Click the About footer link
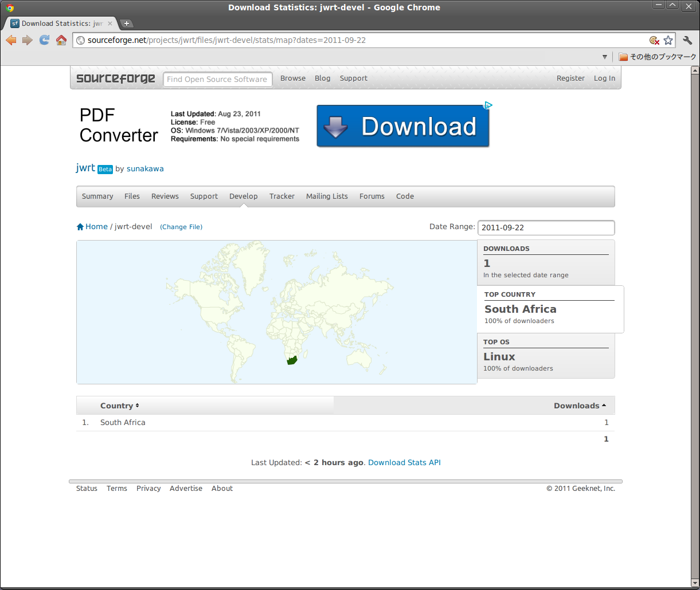The image size is (700, 590). (222, 489)
